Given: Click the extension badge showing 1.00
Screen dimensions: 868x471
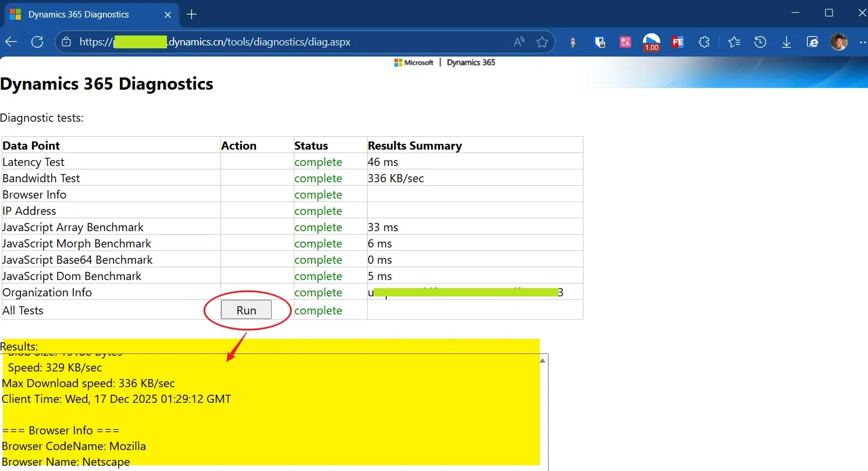Looking at the screenshot, I should (x=651, y=42).
